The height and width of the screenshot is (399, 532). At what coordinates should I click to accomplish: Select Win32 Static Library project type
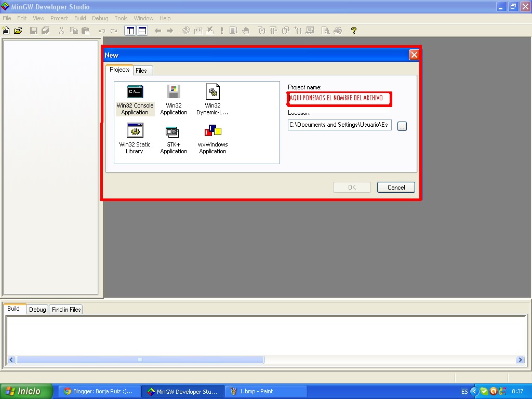tap(135, 139)
